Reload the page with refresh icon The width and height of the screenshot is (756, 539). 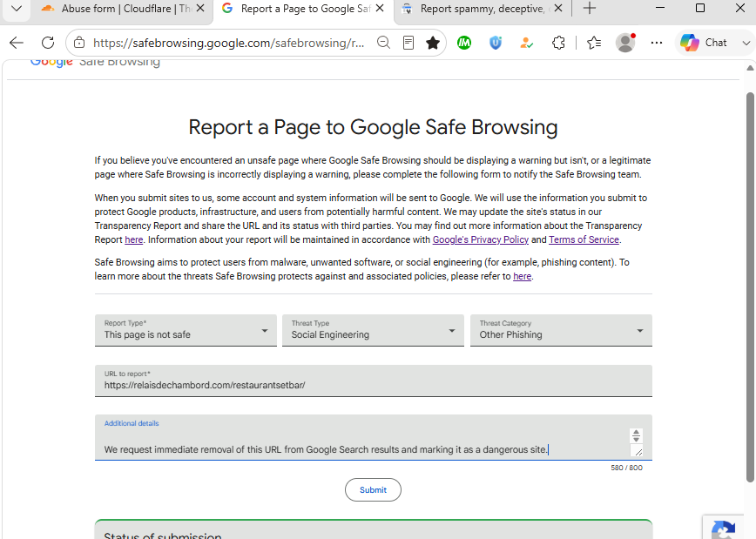point(48,43)
